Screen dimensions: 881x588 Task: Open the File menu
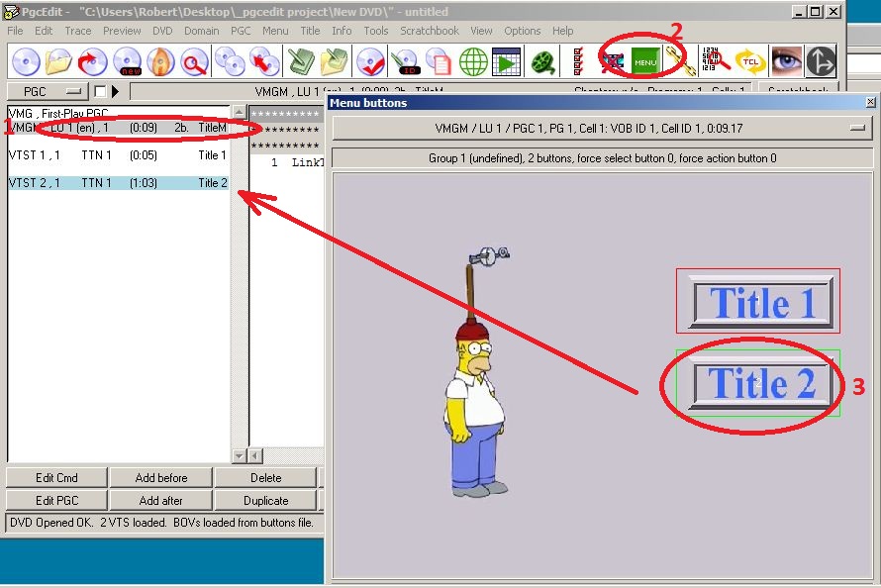coord(15,31)
